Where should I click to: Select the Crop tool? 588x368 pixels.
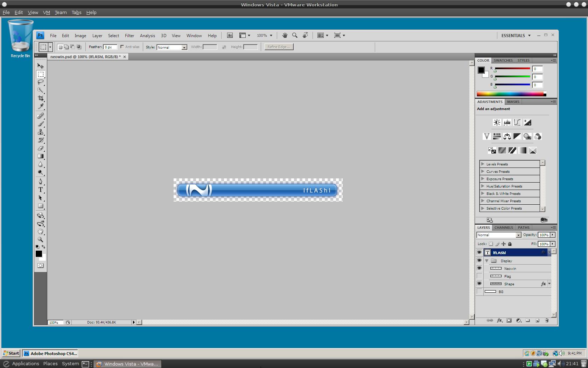(41, 98)
